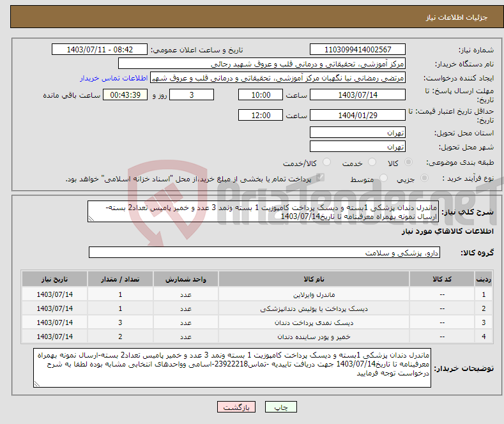
Task: Click the remaining time field 00:43:39
Action: 125,95
